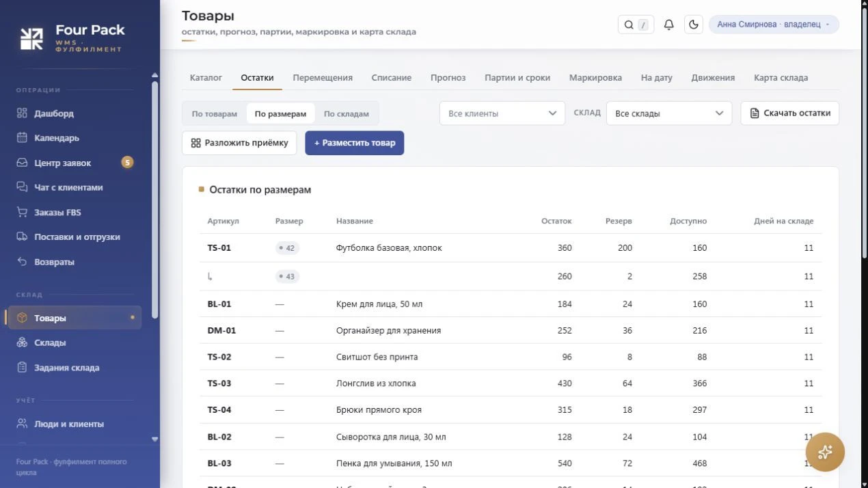868x488 pixels.
Task: Click the Возвраты return arrow icon
Action: click(22, 262)
